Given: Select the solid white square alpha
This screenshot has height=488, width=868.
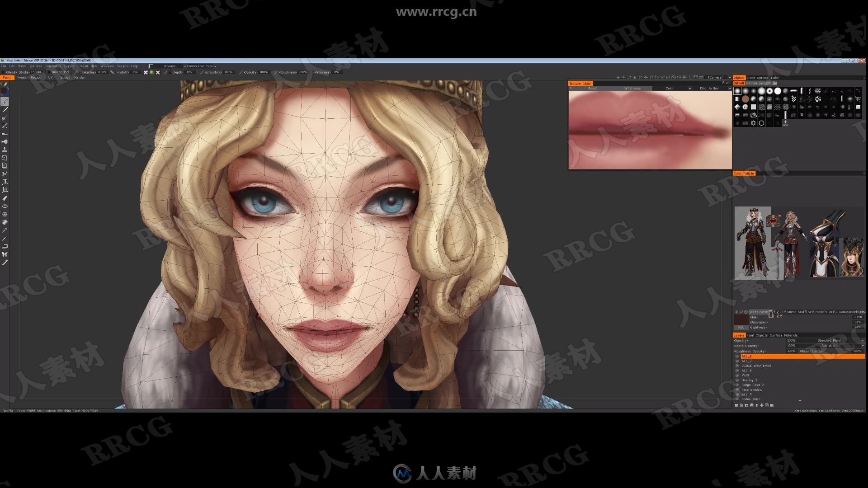Looking at the screenshot, I should click(x=753, y=107).
